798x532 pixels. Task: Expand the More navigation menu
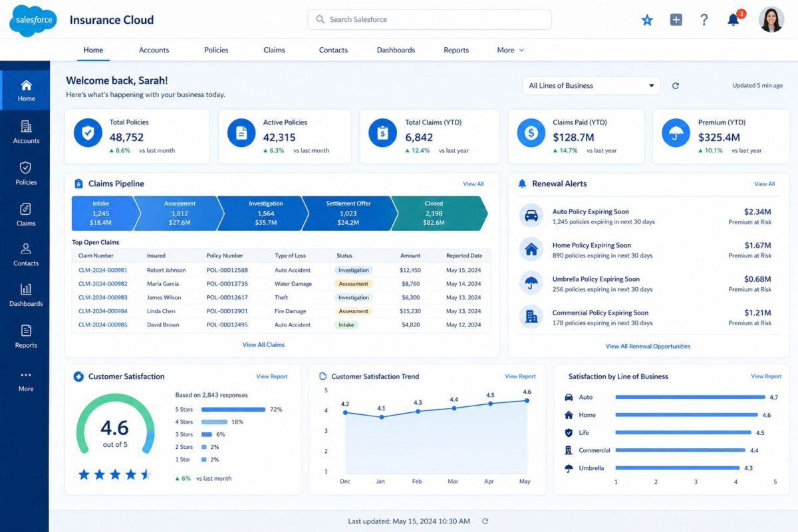(511, 50)
